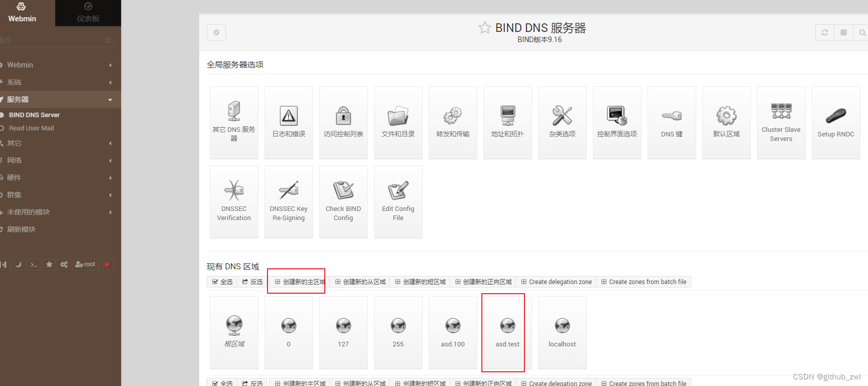This screenshot has width=868, height=386.
Task: Open the asd.test DNS zone
Action: tap(508, 332)
